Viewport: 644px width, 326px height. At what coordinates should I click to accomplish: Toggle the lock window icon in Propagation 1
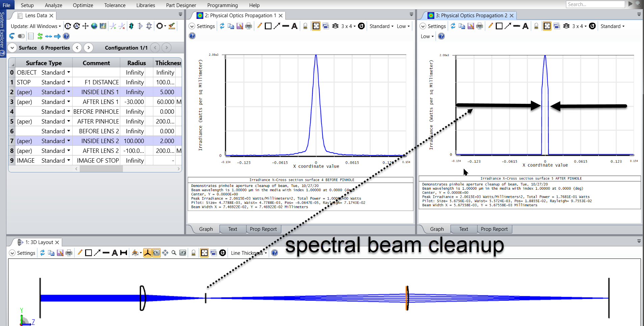(x=305, y=26)
